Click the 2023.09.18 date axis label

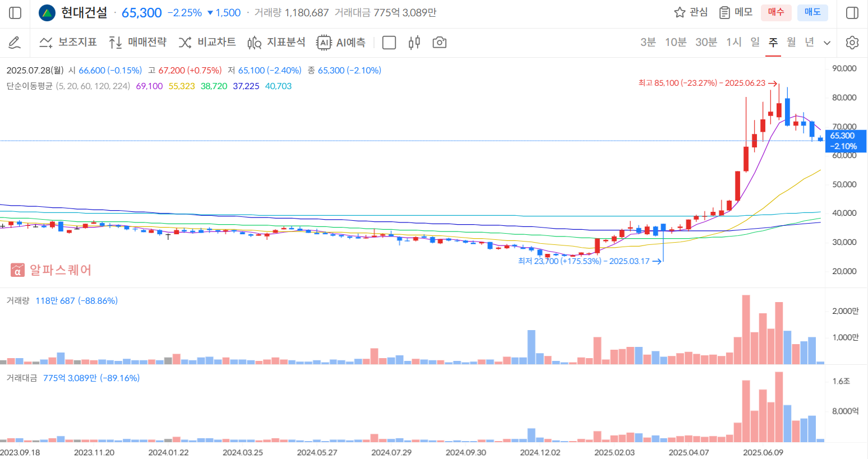pyautogui.click(x=20, y=452)
